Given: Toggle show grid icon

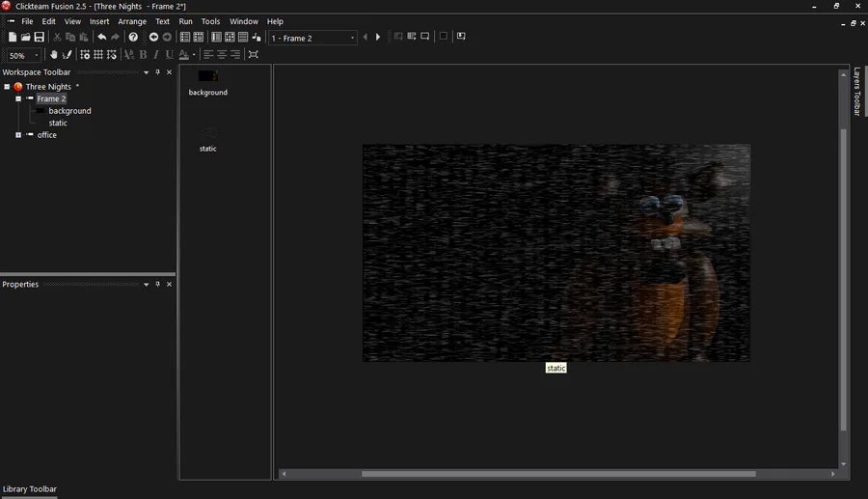Looking at the screenshot, I should [98, 55].
